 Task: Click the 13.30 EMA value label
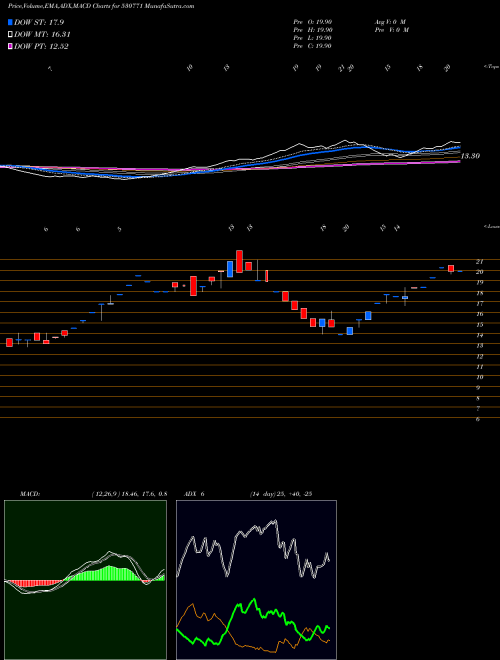(470, 156)
